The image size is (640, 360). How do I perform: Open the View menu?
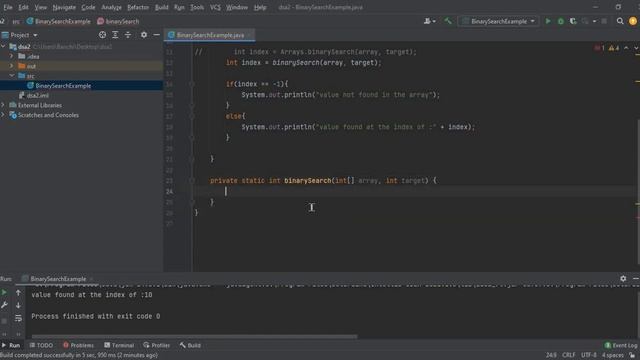pyautogui.click(x=40, y=7)
